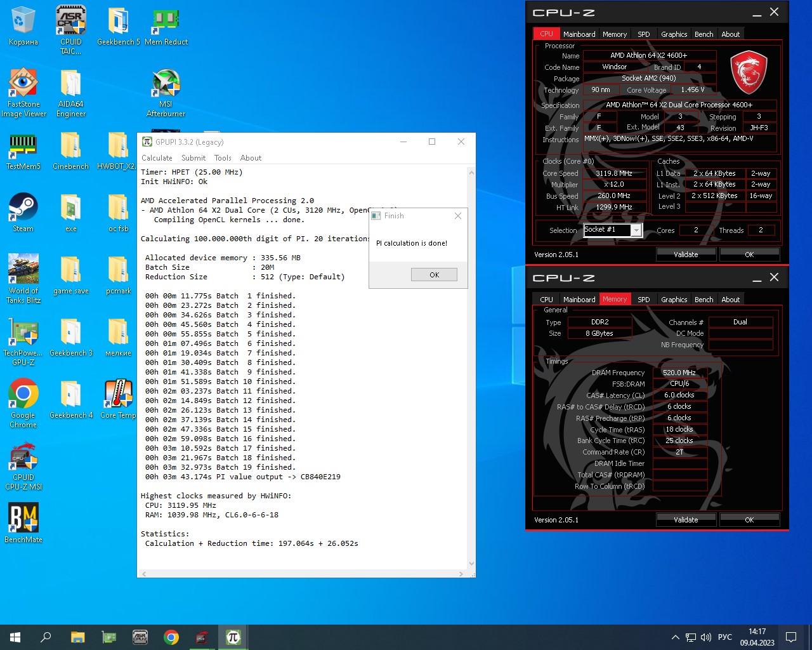Open the Recycle Bin (Корзина) desktop icon
812x650 pixels.
pos(23,27)
